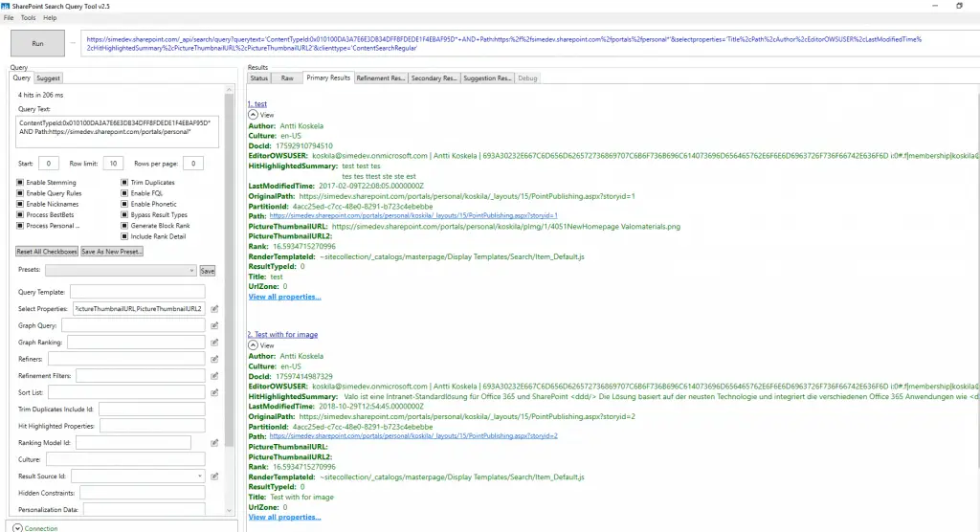Toggle Bypass Result Types checkbox
980x532 pixels.
(124, 215)
